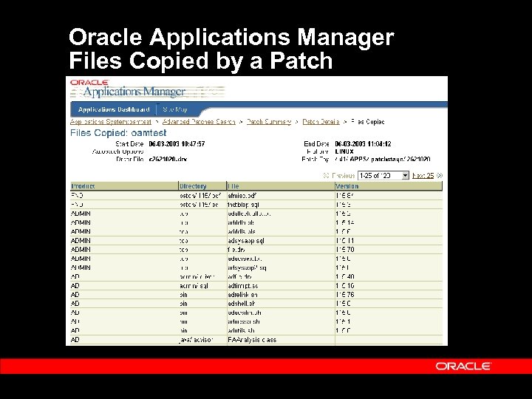Click the Driver File value ending 2621020.drv
The height and width of the screenshot is (399, 532).
click(168, 159)
